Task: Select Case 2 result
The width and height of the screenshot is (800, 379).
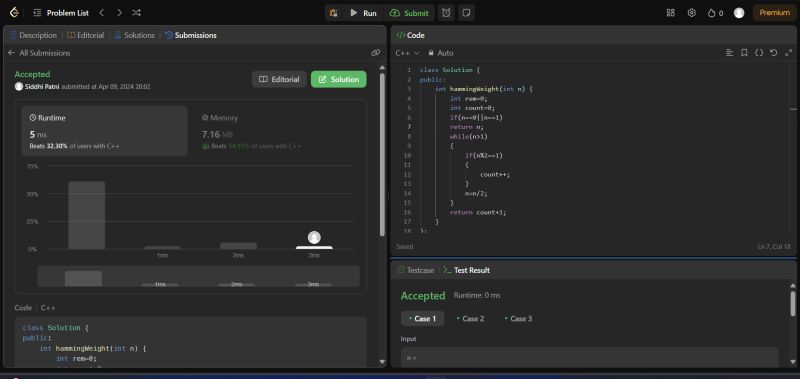Action: pos(470,318)
